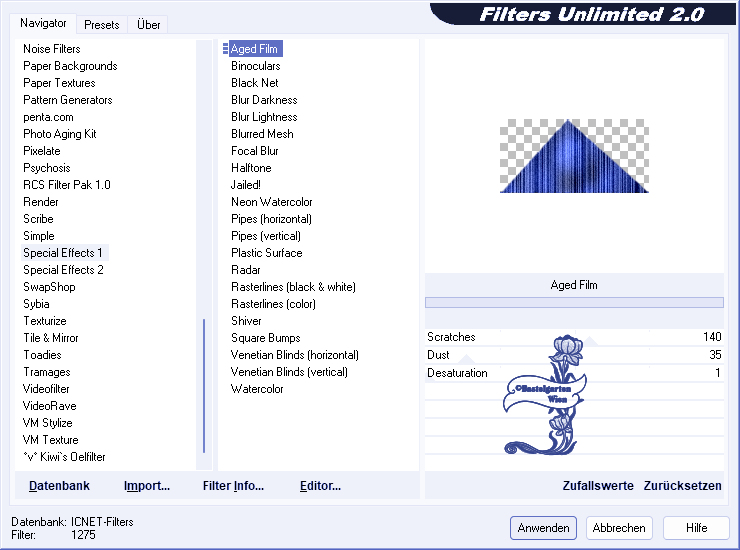
Task: Select Special Effects 2 category
Action: [63, 270]
